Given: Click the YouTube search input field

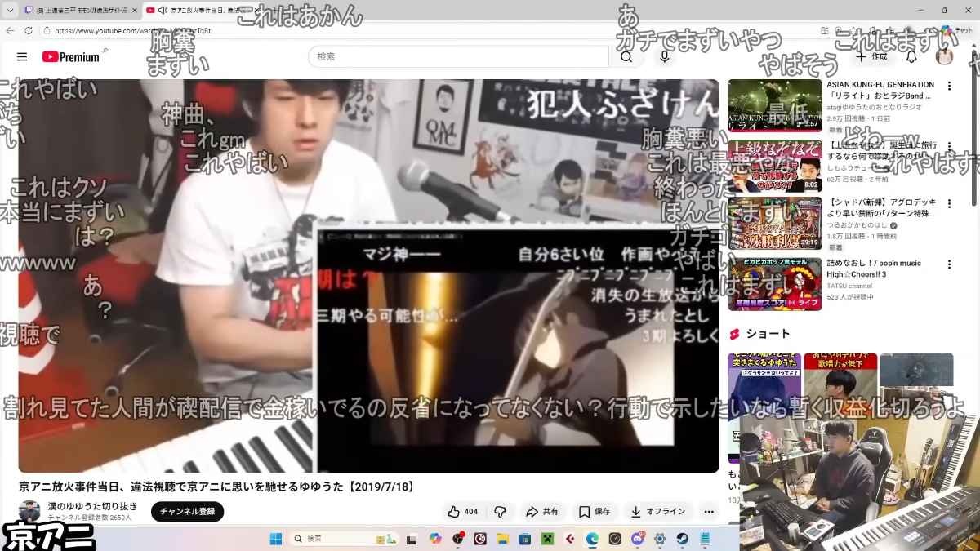Looking at the screenshot, I should 457,56.
